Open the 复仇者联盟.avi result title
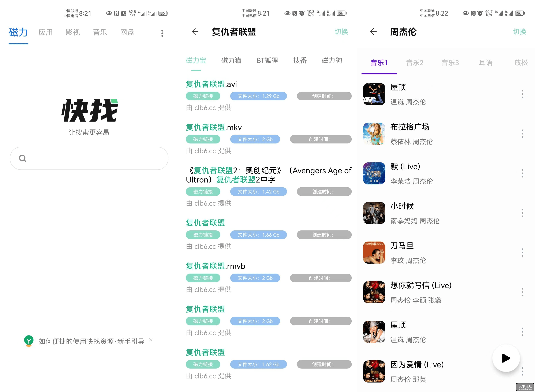535x392 pixels. point(211,84)
